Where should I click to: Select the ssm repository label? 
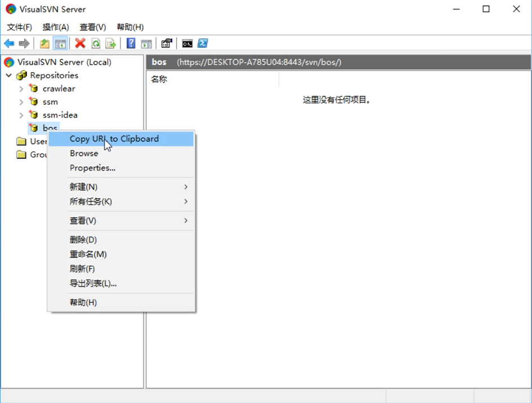click(50, 102)
